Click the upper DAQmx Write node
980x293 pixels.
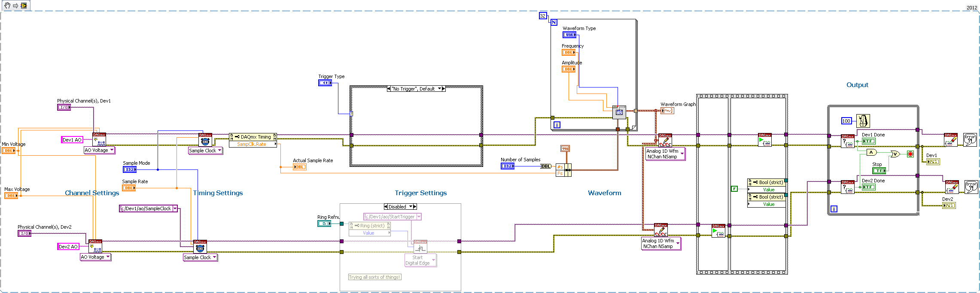point(665,141)
